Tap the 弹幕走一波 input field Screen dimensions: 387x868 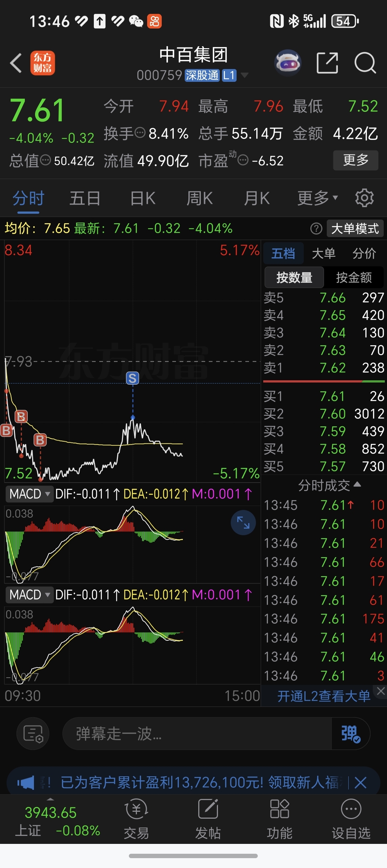[197, 734]
